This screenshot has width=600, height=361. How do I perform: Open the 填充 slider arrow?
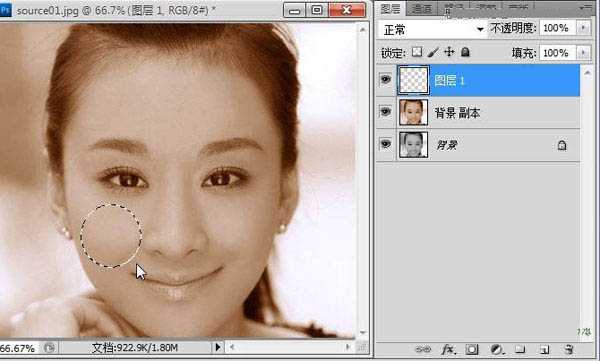(x=584, y=53)
